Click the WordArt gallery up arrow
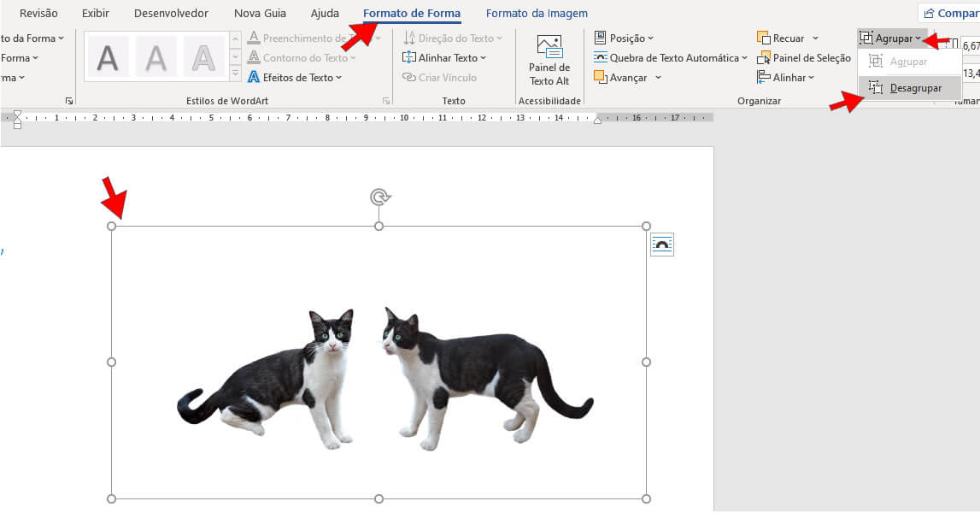 point(236,39)
